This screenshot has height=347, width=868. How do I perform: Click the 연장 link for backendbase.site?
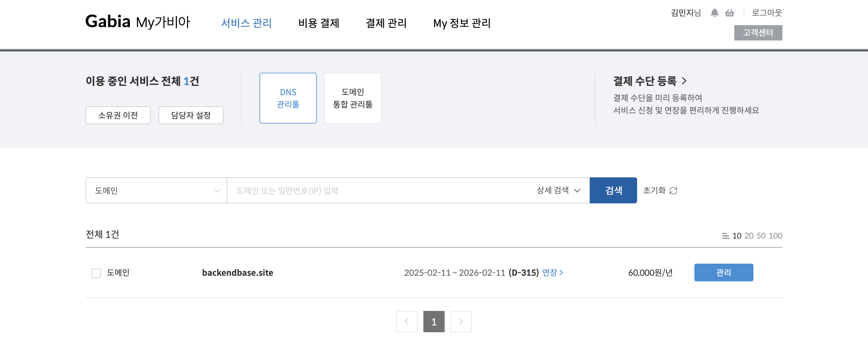click(x=553, y=273)
